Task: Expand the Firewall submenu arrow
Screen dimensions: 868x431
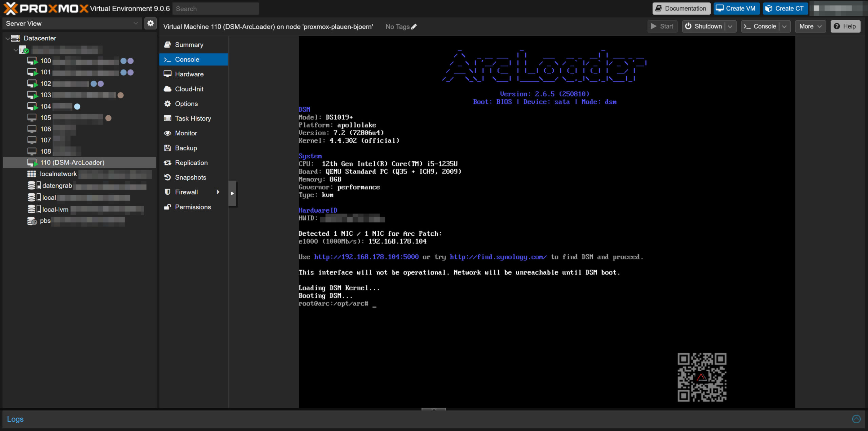Action: 218,192
